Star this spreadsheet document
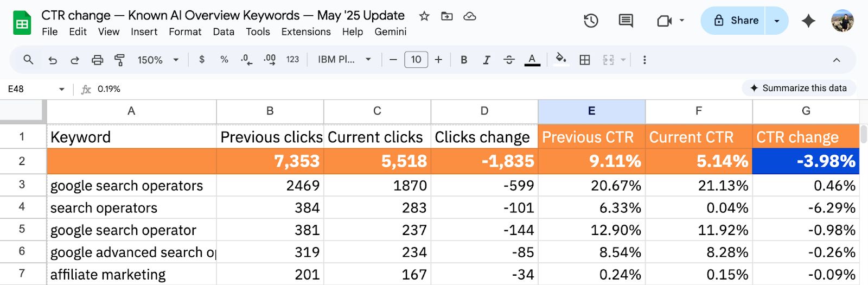 point(424,16)
